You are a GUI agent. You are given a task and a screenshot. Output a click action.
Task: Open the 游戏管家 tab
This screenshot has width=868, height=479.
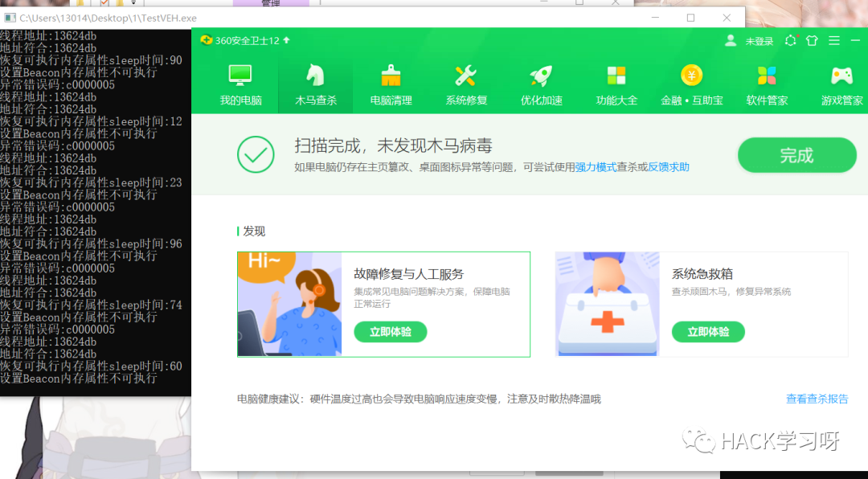tap(842, 84)
